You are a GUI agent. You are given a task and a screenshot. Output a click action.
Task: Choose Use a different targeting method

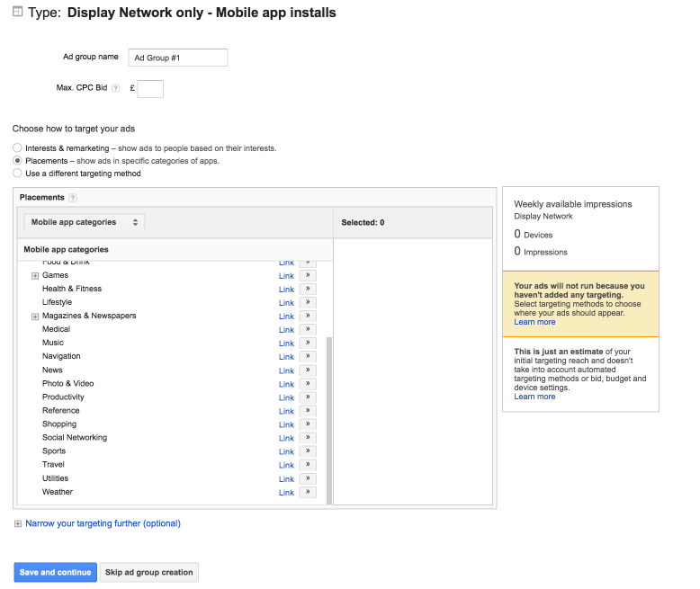[18, 174]
